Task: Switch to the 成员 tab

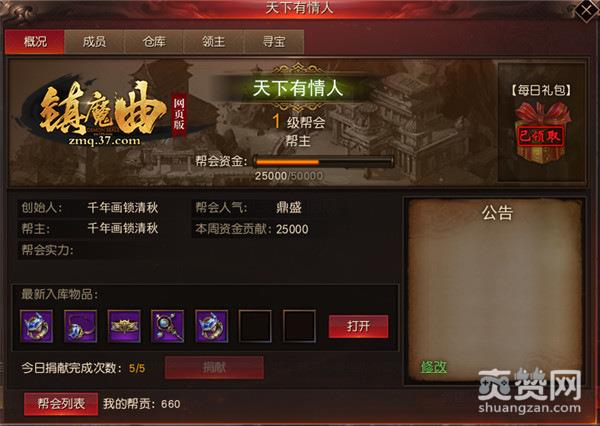Action: coord(94,42)
